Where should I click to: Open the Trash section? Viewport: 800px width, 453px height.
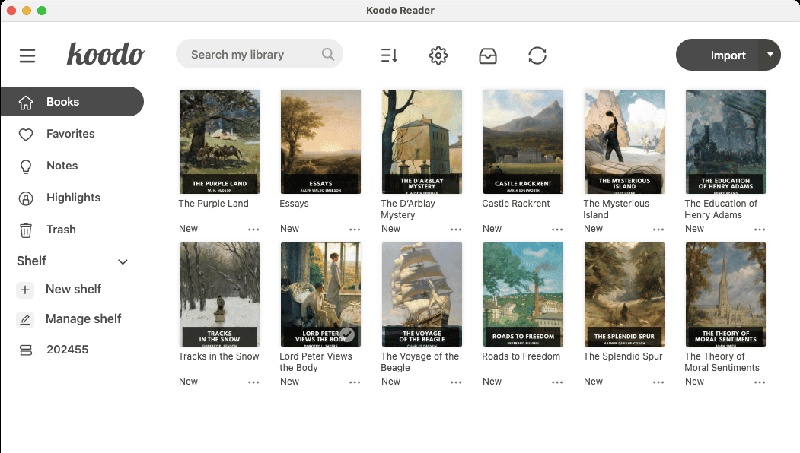pos(61,229)
